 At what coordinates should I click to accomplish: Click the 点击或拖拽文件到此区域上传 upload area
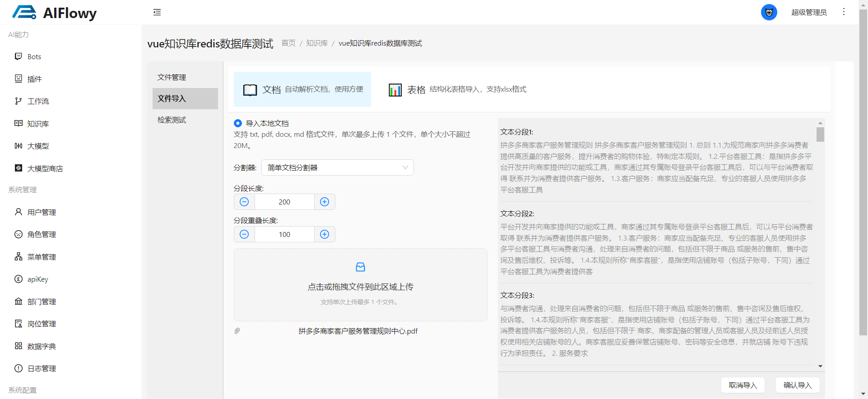[x=361, y=285]
